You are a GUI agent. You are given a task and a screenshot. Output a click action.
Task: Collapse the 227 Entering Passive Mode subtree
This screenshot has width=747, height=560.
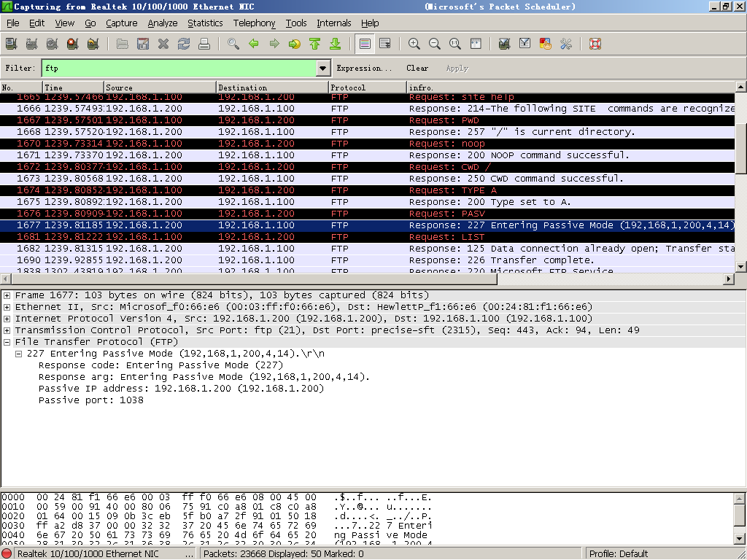coord(18,354)
